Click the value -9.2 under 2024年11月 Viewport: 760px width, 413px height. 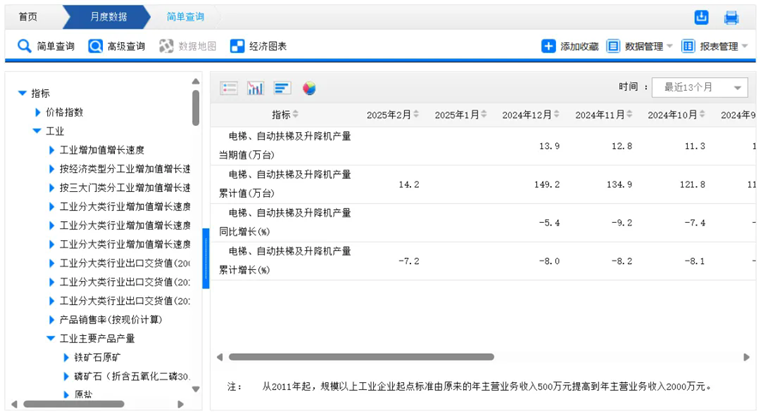point(622,222)
